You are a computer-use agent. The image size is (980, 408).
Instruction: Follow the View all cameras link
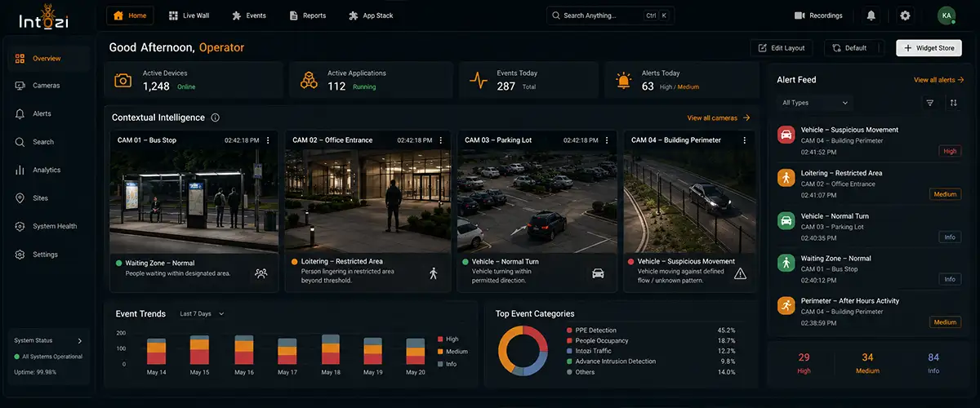coord(719,118)
